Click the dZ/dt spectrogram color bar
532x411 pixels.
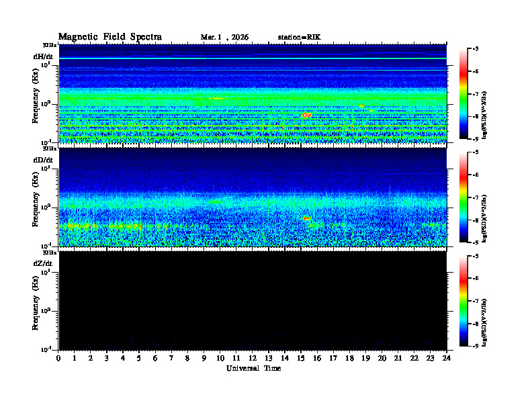pos(463,301)
